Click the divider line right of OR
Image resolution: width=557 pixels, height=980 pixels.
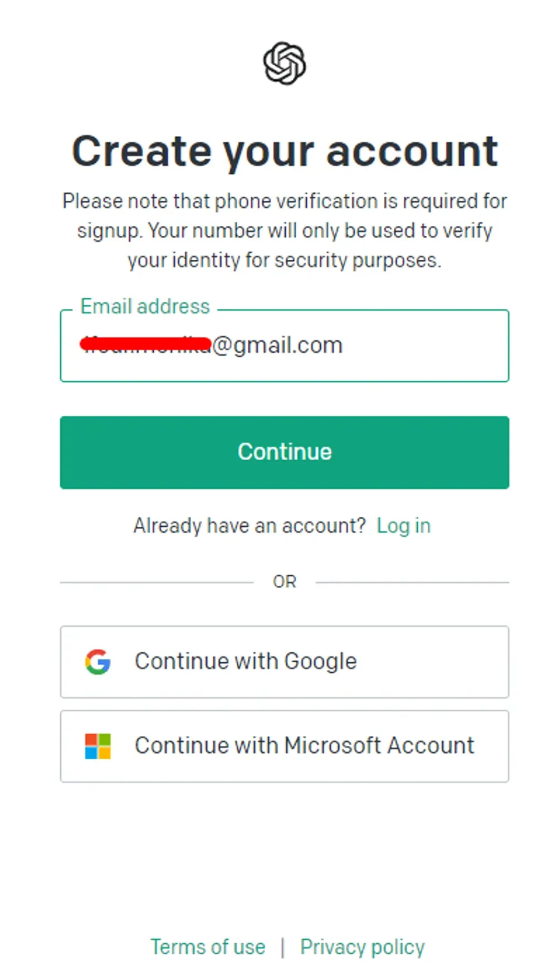(412, 583)
